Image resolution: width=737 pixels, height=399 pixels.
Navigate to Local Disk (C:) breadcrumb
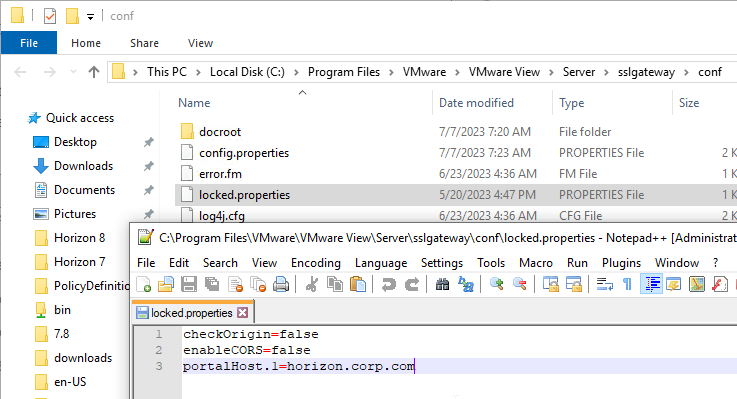(x=247, y=72)
